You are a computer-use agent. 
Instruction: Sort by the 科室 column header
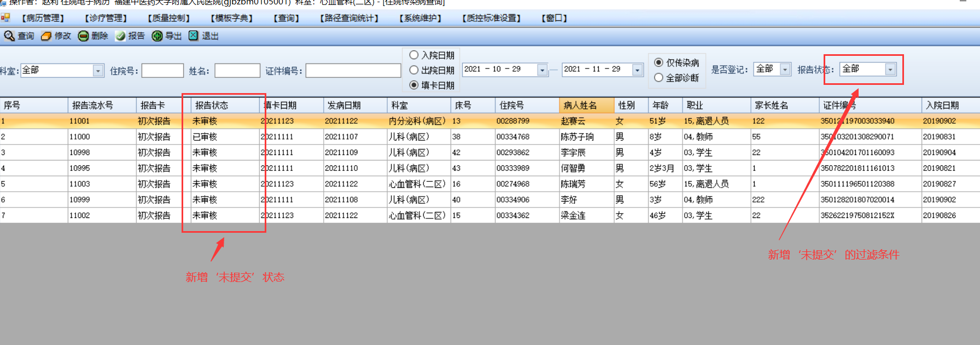(x=419, y=105)
